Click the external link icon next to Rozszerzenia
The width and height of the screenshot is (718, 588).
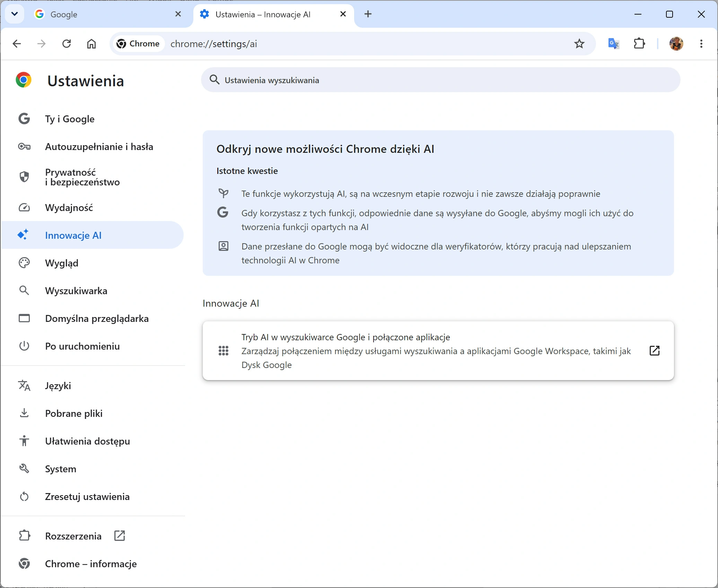[x=120, y=536]
